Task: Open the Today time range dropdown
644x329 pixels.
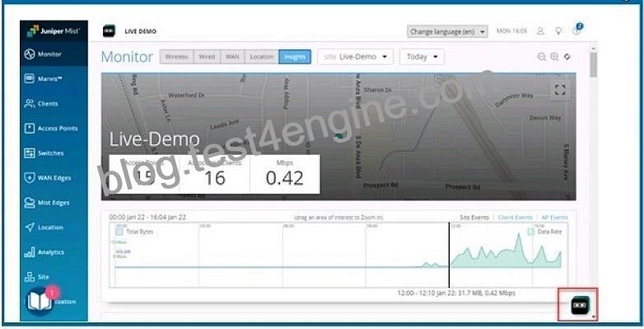Action: click(422, 57)
